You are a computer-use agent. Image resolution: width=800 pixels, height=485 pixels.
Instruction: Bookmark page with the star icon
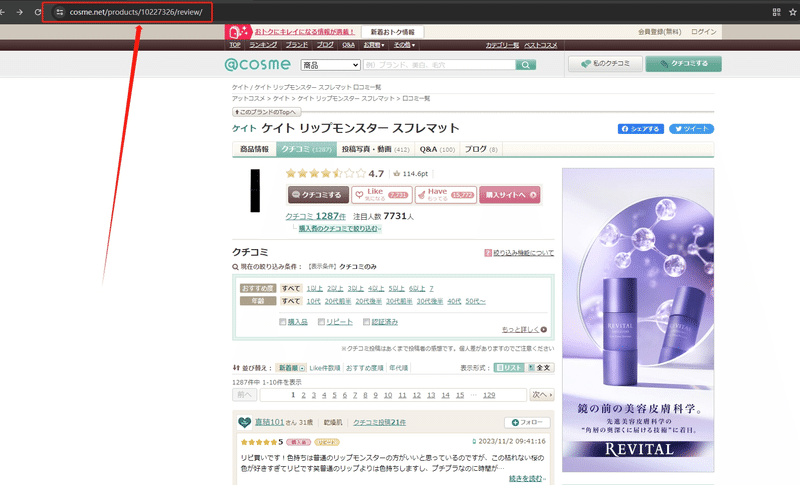792,12
